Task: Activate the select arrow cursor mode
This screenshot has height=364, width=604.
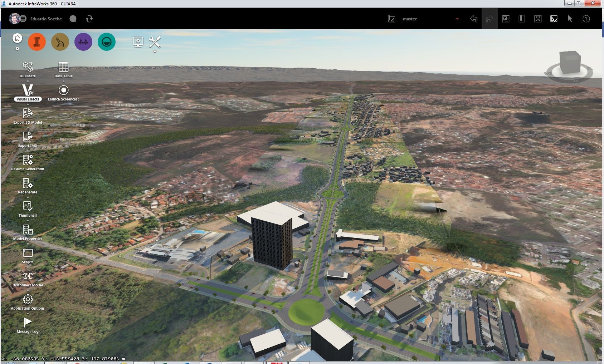Action: click(x=570, y=19)
